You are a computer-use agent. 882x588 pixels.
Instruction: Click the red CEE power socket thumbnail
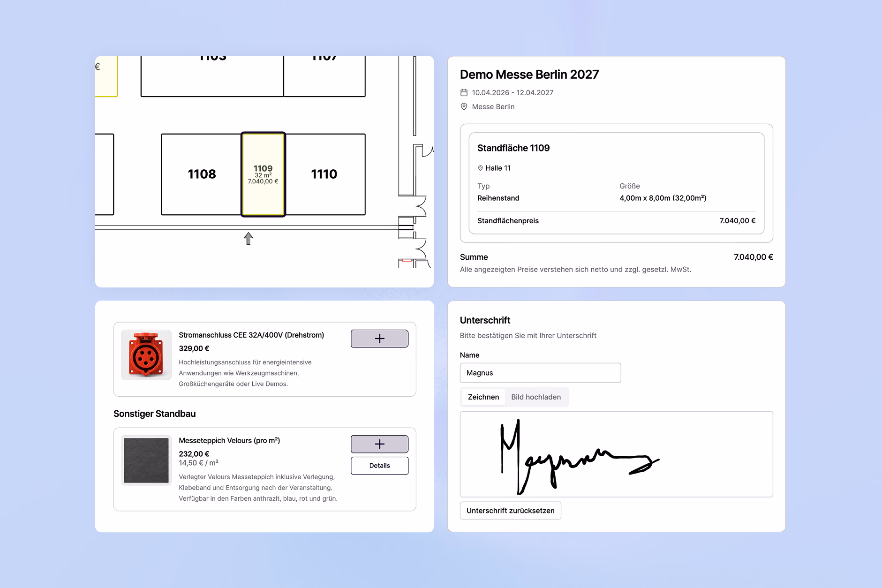(x=146, y=355)
